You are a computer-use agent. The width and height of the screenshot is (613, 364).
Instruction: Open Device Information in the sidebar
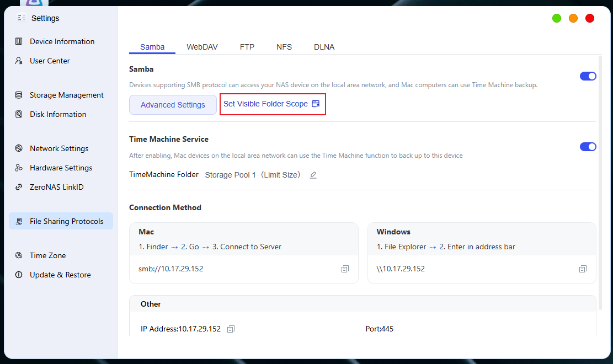pyautogui.click(x=61, y=41)
